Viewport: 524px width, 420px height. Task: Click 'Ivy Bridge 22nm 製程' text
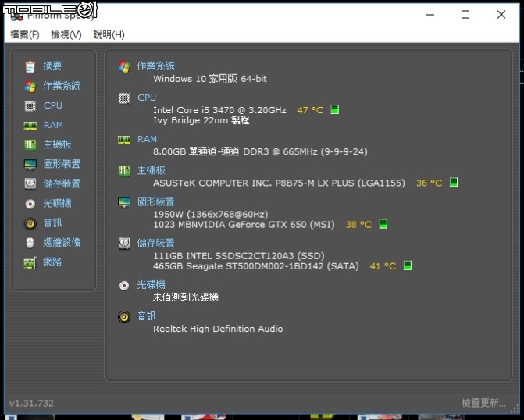pos(201,120)
